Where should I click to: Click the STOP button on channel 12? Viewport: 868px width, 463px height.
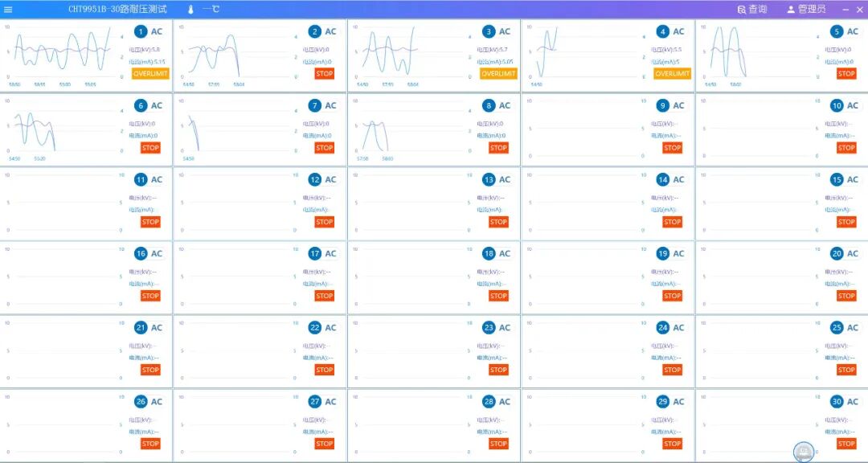click(325, 222)
